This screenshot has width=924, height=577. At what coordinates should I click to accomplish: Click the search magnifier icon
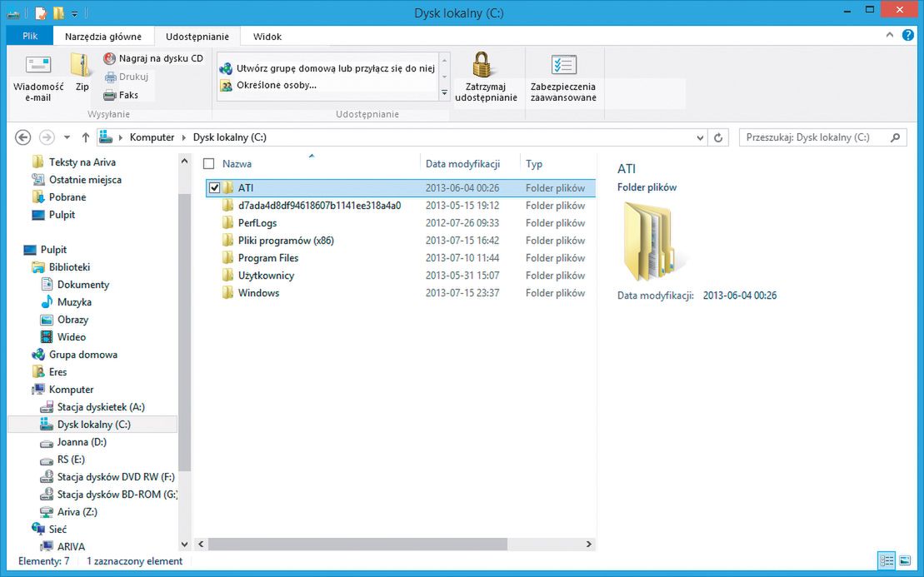895,137
